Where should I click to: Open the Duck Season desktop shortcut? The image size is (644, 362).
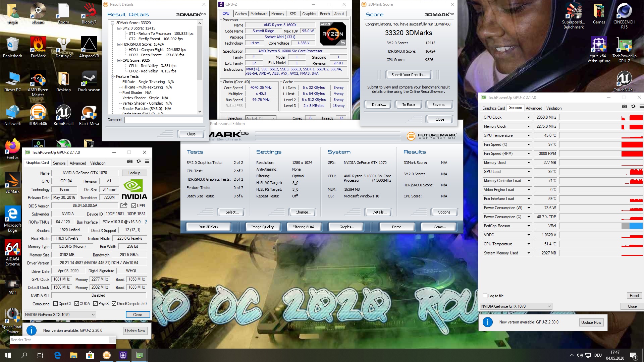[x=89, y=81]
